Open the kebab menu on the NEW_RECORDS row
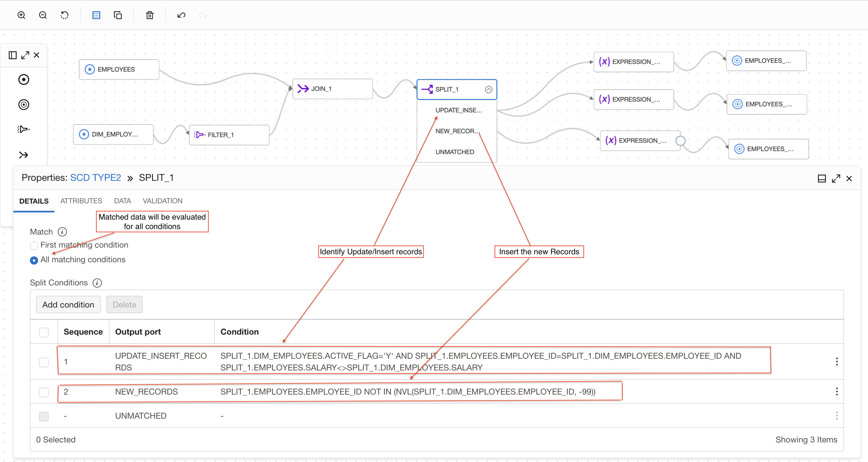 click(837, 391)
